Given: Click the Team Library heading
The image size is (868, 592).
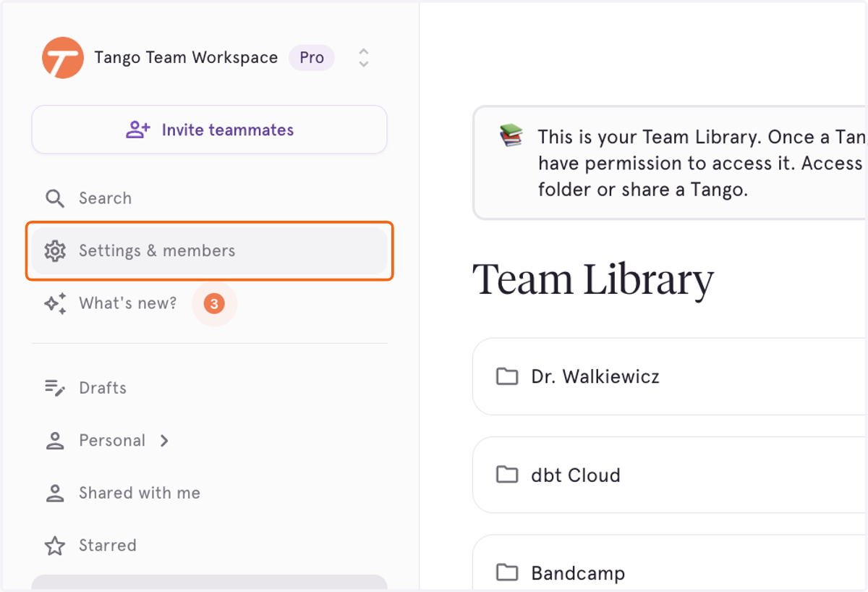Looking at the screenshot, I should (x=593, y=279).
